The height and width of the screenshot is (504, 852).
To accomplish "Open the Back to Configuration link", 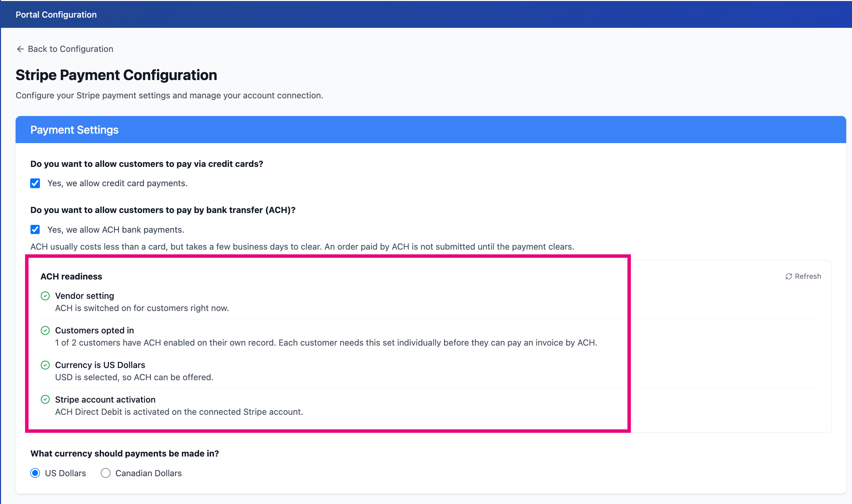I will point(64,49).
